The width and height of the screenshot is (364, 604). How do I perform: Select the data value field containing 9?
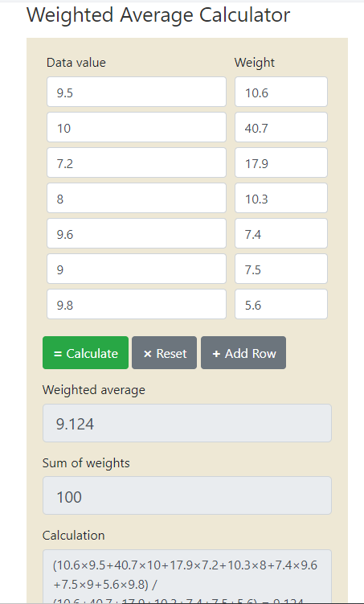tap(137, 269)
